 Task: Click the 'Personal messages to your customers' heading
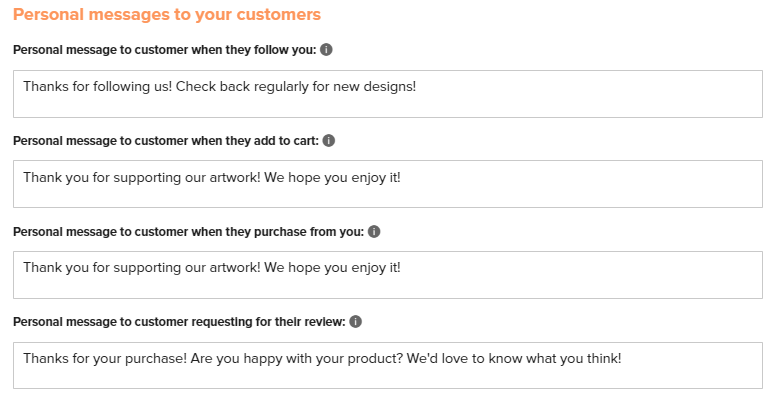pos(167,14)
